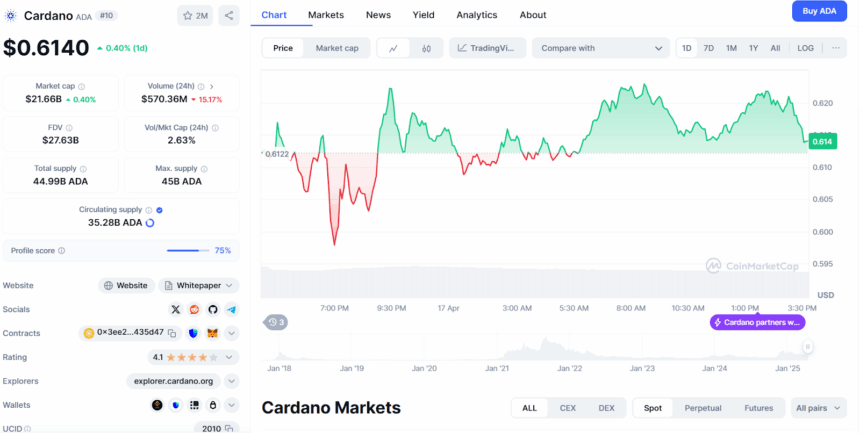This screenshot has height=433, width=860.
Task: Click the Cardano partners event marker
Action: coord(757,322)
